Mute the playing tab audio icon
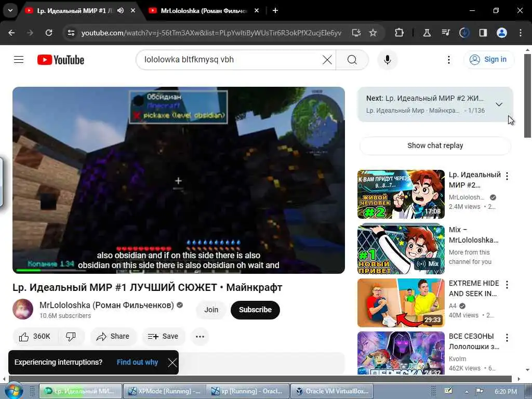This screenshot has width=532, height=399. pyautogui.click(x=121, y=10)
